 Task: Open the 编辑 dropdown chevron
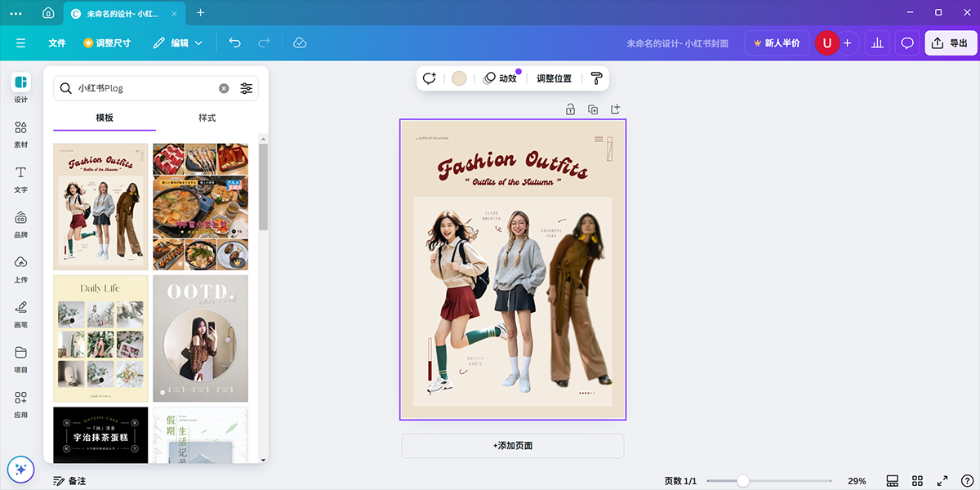(200, 42)
